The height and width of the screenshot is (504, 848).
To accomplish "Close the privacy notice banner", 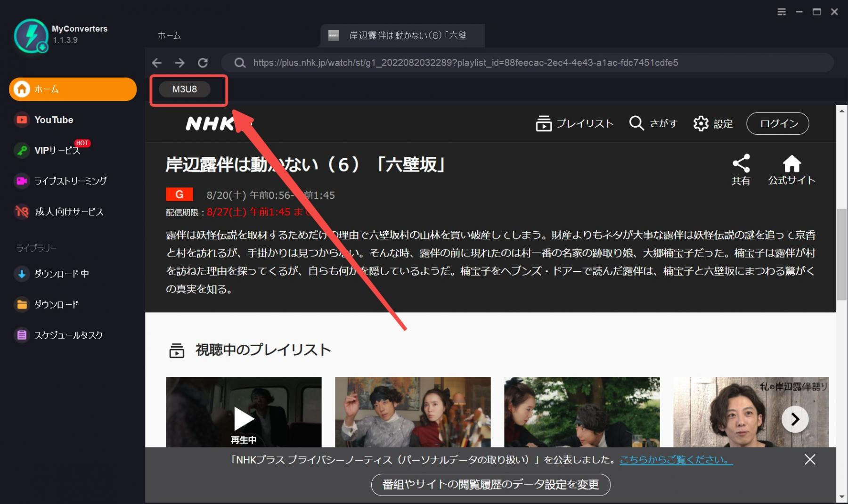I will 810,459.
